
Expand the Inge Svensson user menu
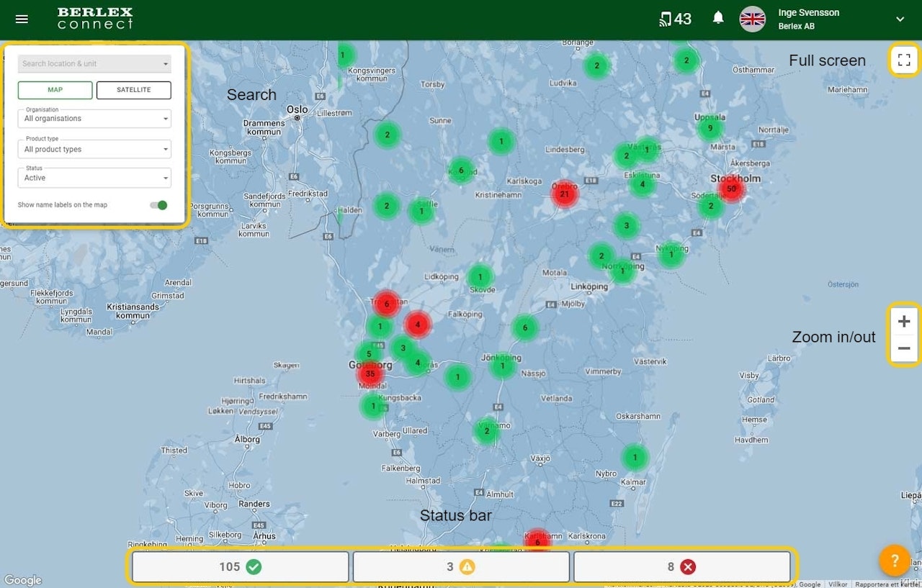[900, 19]
